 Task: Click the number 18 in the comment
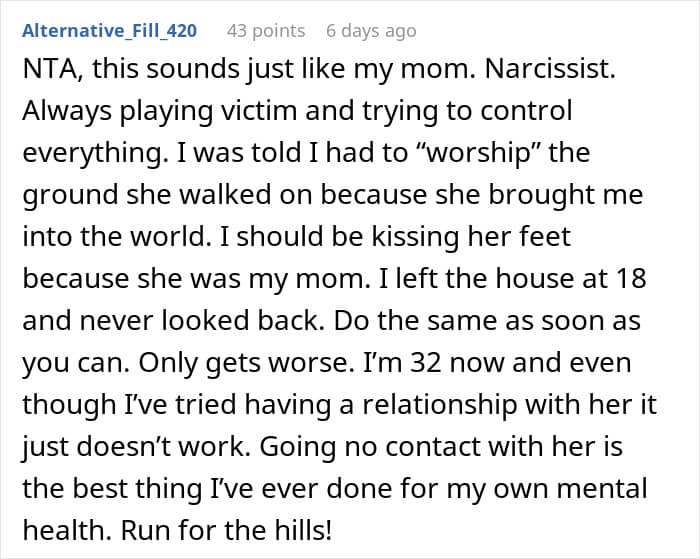[x=631, y=279]
